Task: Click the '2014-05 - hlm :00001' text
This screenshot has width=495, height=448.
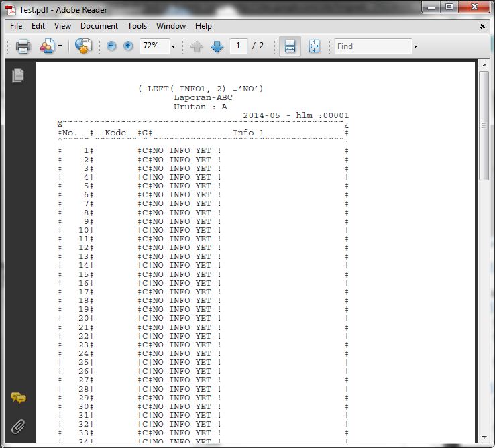Action: coord(296,115)
